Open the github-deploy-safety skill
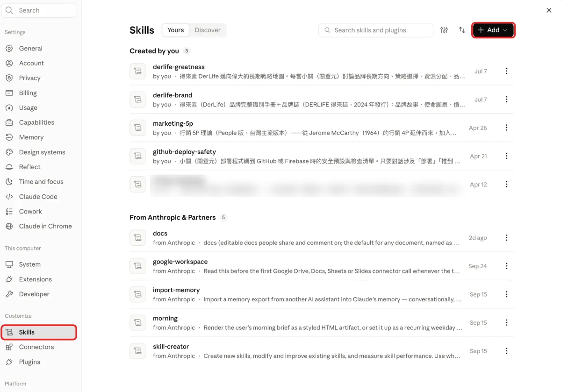This screenshot has width=561, height=392. pyautogui.click(x=322, y=156)
